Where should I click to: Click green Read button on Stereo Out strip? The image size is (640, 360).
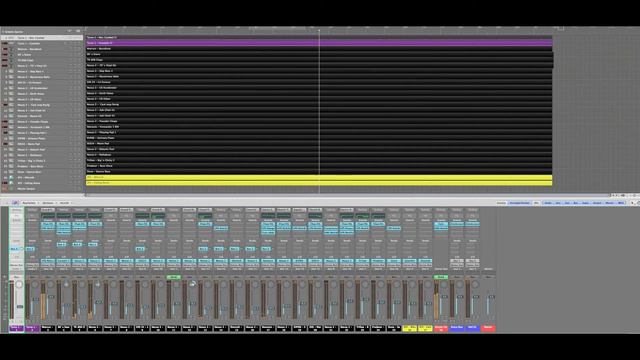441,277
